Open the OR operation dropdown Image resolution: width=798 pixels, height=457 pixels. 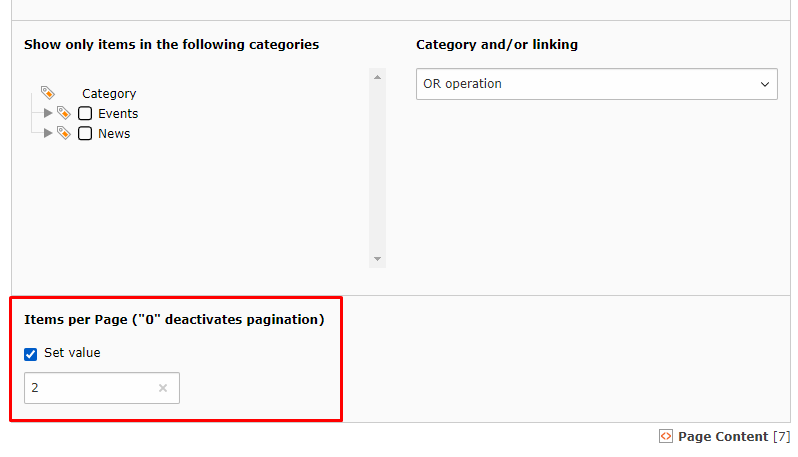[x=596, y=84]
